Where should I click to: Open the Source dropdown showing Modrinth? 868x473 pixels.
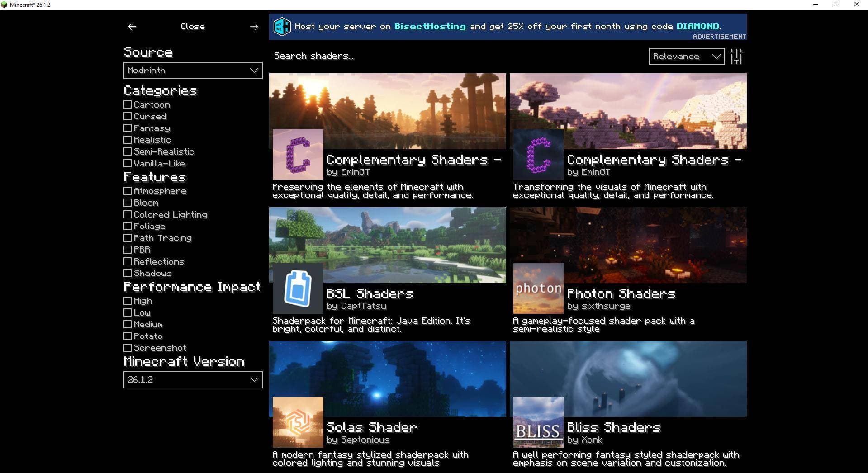[x=193, y=71]
